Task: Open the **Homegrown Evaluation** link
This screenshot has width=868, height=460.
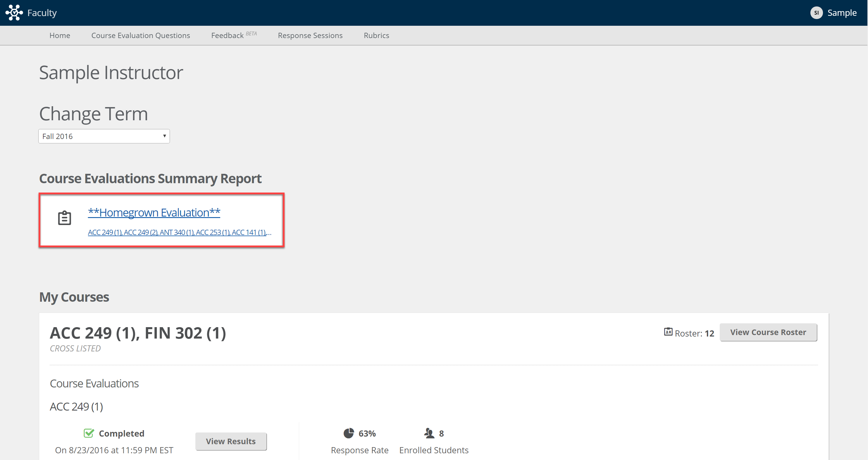Action: [154, 212]
